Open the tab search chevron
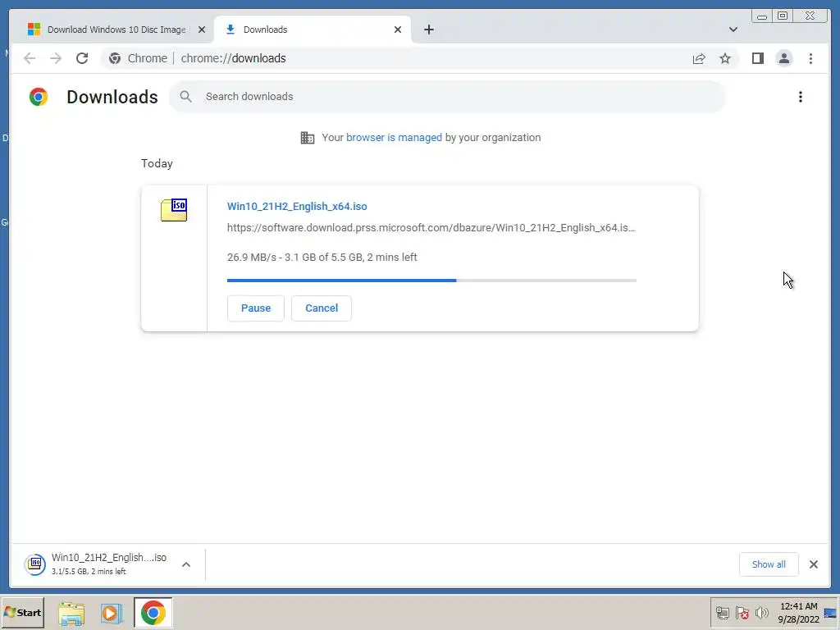This screenshot has height=630, width=840. (x=733, y=30)
